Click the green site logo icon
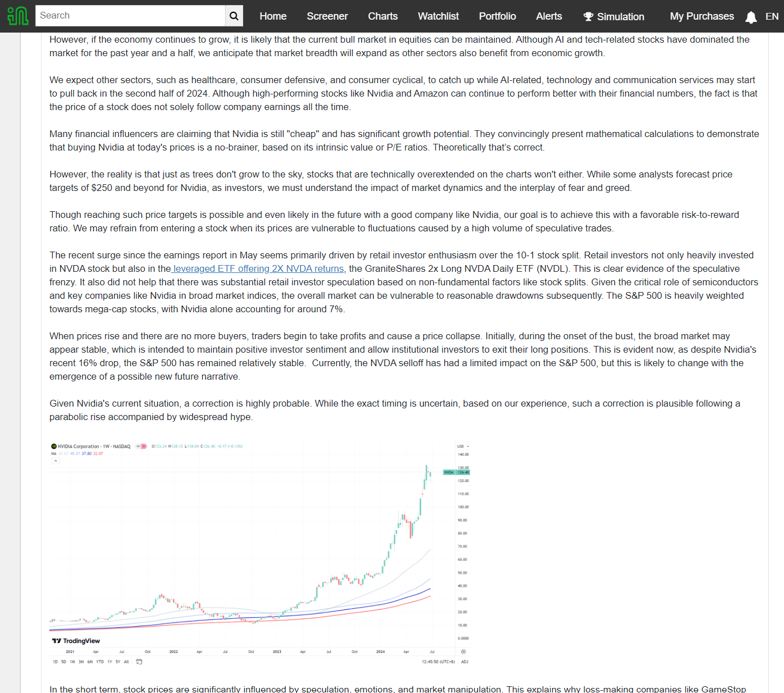 (17, 16)
